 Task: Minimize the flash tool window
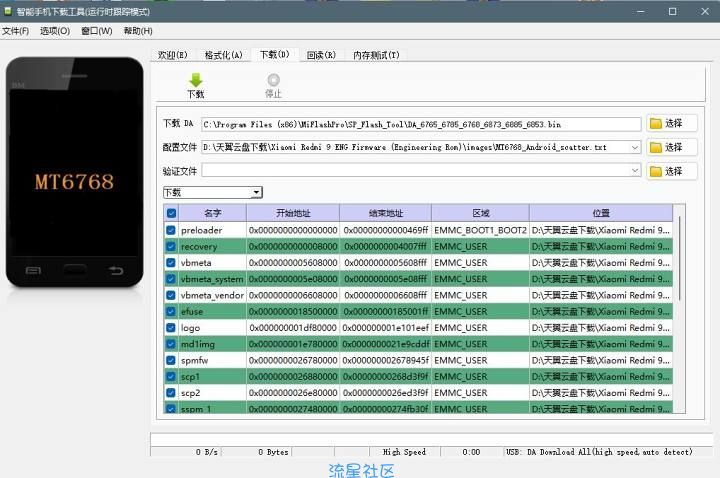coord(641,11)
